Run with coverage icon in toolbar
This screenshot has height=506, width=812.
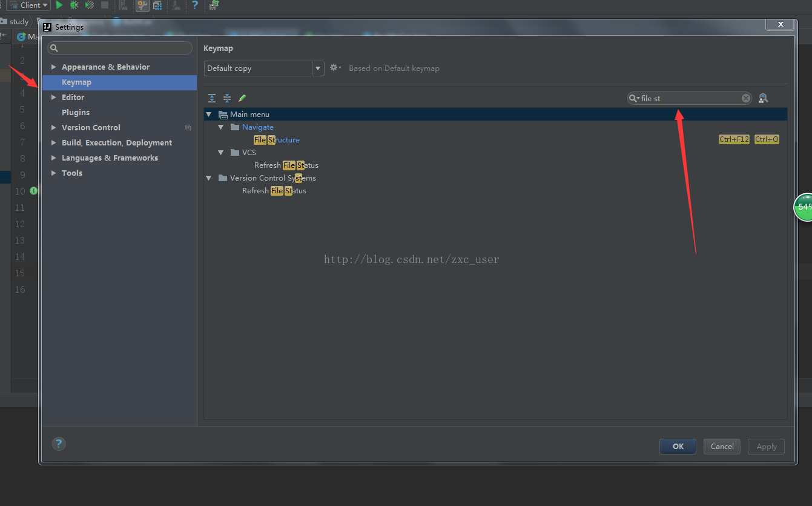[x=90, y=5]
